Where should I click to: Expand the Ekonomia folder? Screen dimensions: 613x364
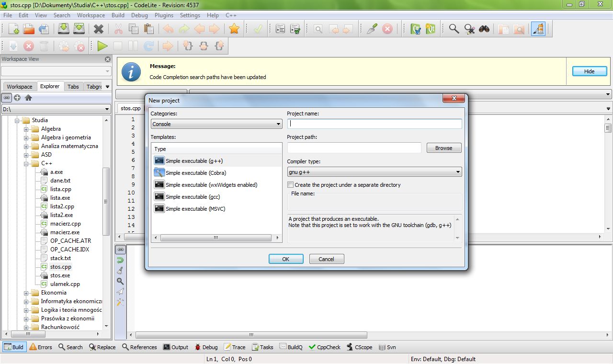click(27, 293)
